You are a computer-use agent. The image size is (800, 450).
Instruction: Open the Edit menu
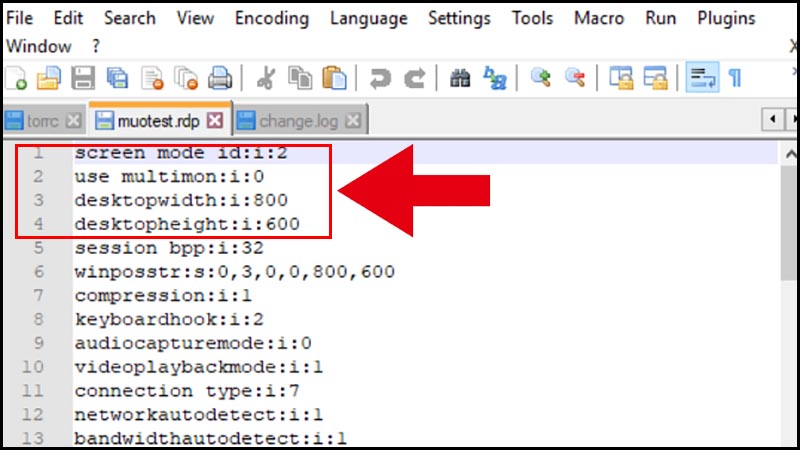click(x=68, y=18)
